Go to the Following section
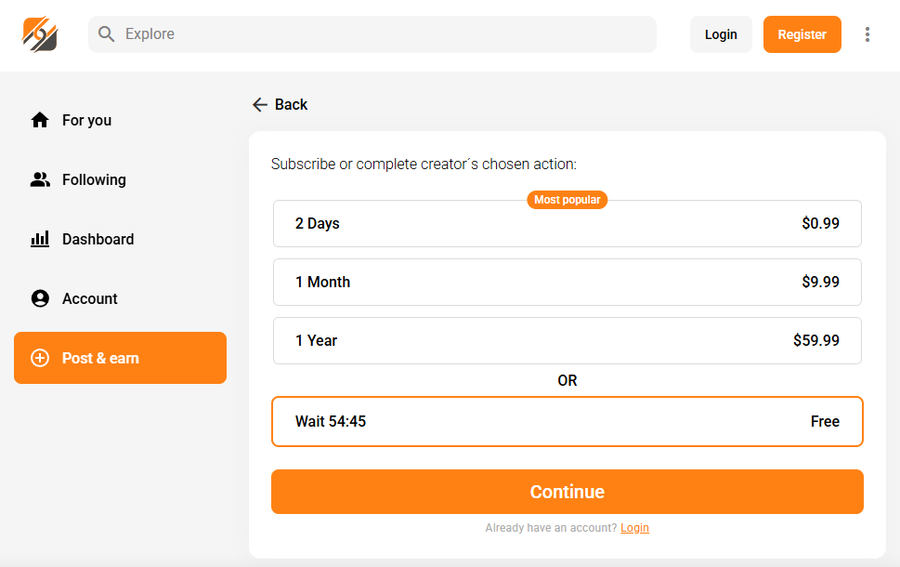The width and height of the screenshot is (900, 567). (93, 180)
